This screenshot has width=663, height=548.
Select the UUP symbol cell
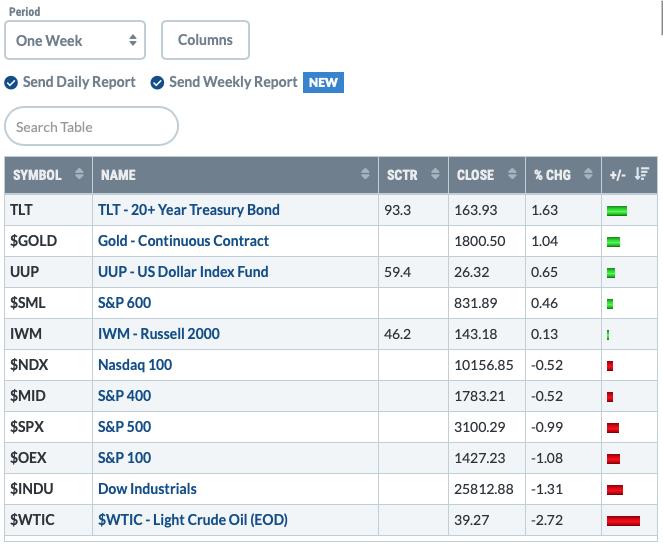(x=48, y=271)
